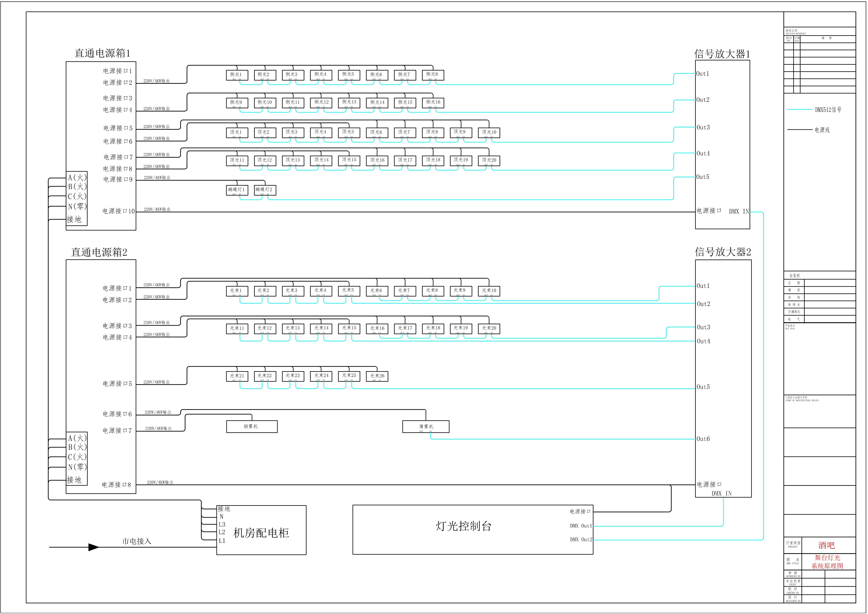Viewport: 868px width, 614px height.
Task: Select DMX IN on 信号放大器1
Action: click(x=739, y=212)
